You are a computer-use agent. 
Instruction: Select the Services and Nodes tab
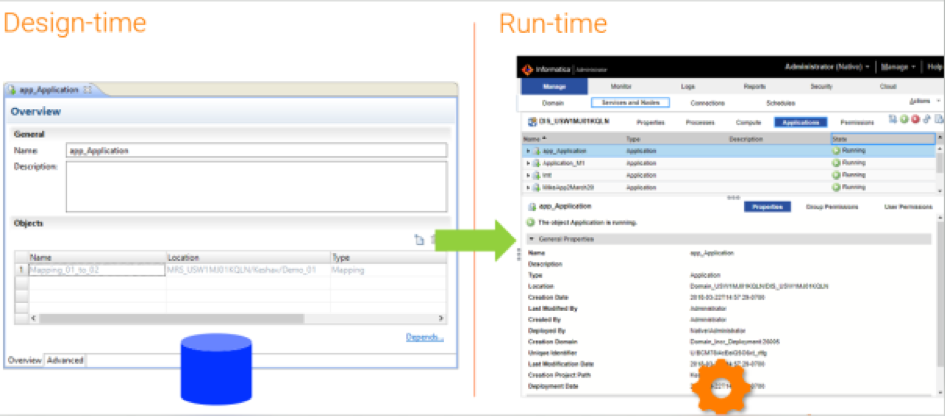tap(624, 102)
